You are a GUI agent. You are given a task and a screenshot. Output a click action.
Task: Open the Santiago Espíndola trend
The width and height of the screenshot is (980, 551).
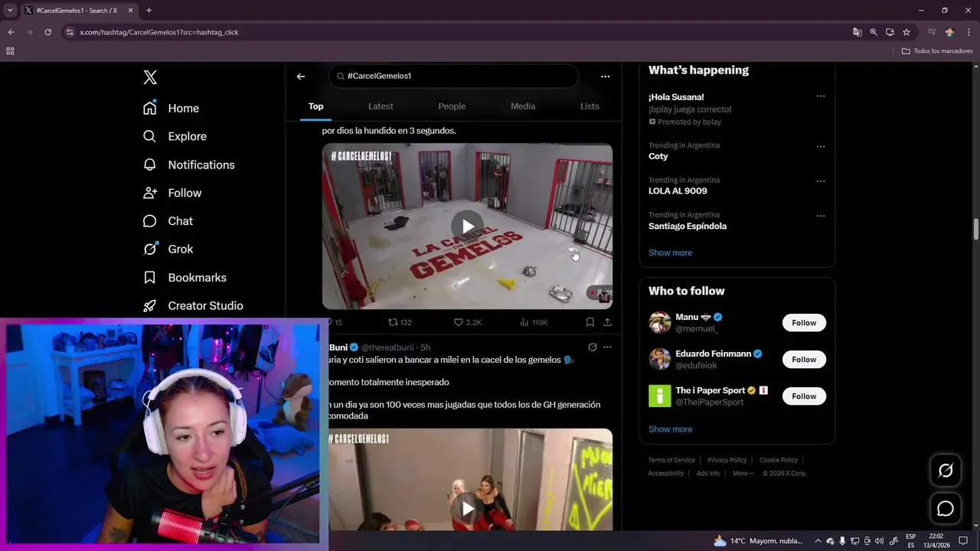(x=688, y=226)
